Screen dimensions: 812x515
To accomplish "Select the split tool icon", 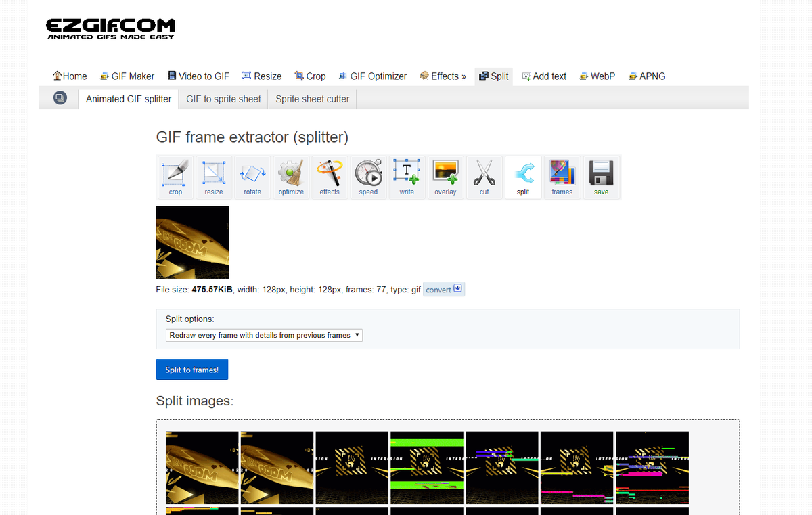I will tap(523, 177).
